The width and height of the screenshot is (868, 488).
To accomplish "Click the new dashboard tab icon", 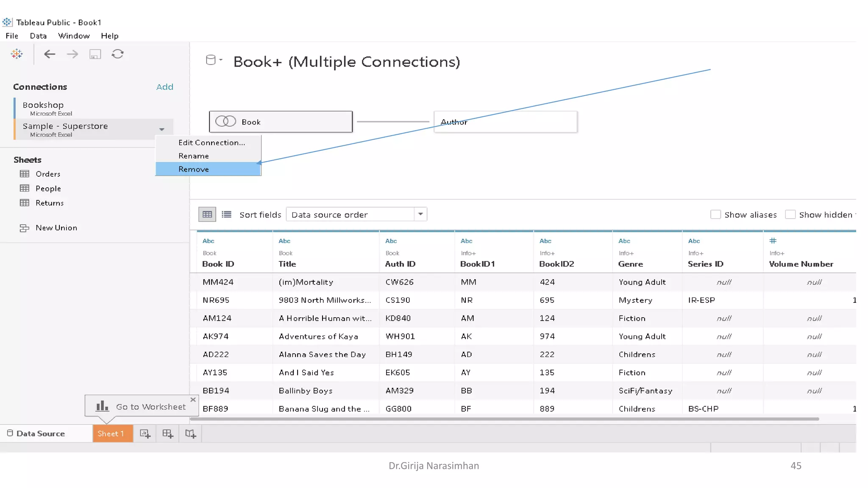I will point(168,434).
